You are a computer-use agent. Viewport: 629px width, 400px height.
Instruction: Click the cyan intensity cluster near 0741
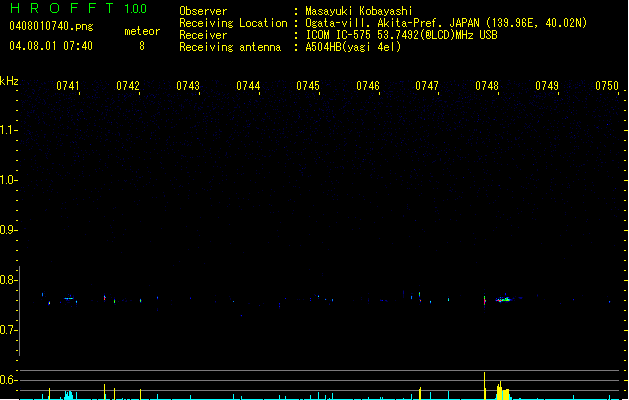[x=69, y=395]
